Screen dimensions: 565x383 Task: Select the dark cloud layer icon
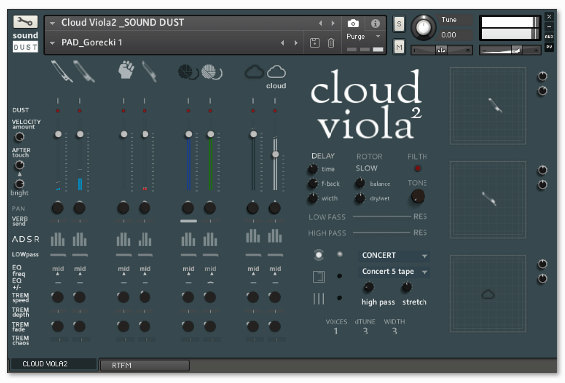(x=254, y=71)
